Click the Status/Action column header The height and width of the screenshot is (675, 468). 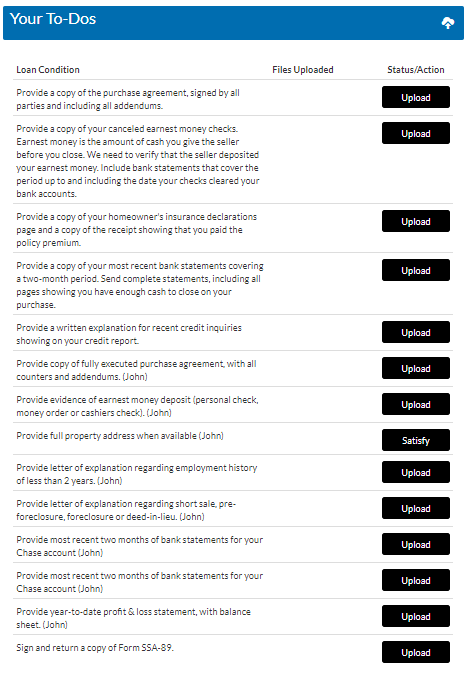tap(415, 70)
